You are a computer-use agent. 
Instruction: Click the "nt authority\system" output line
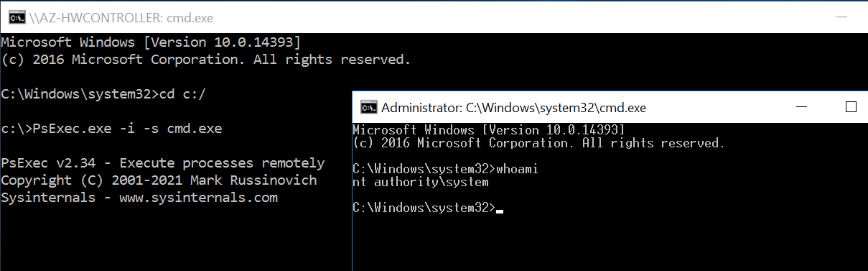coord(421,182)
